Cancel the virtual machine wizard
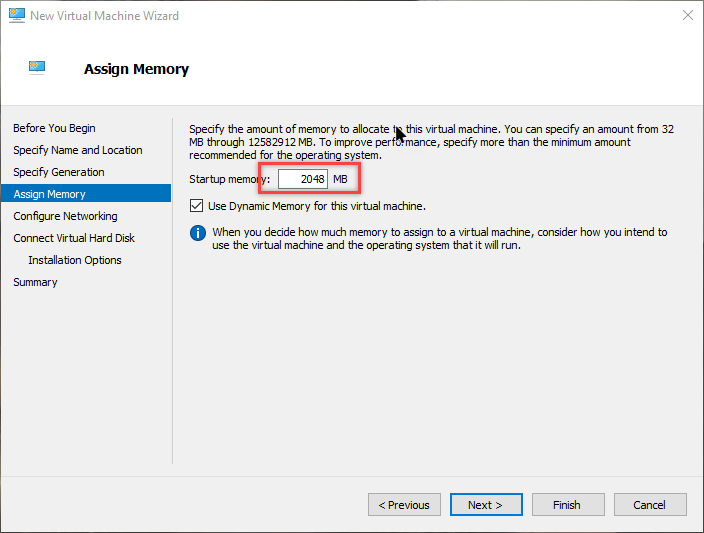This screenshot has width=704, height=533. click(x=650, y=505)
